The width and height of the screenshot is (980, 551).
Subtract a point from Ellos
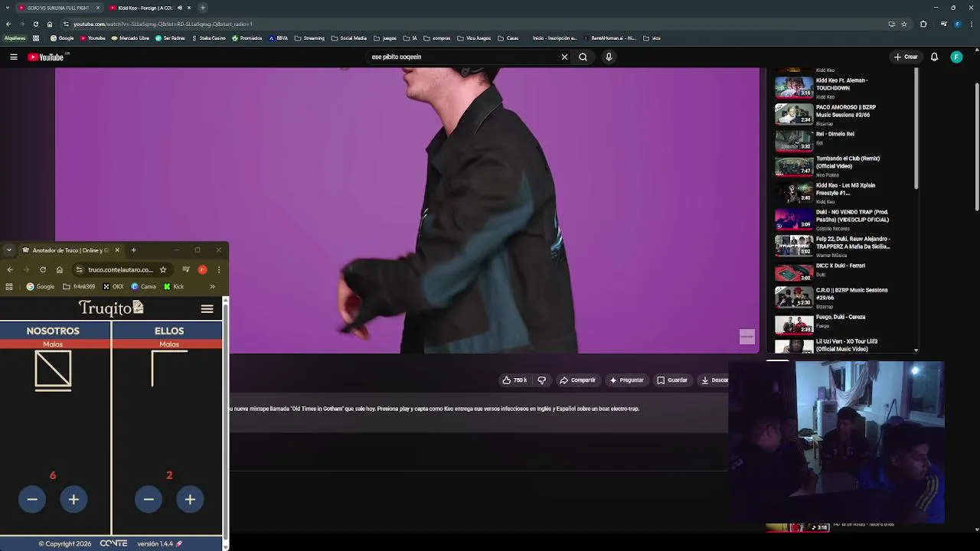tap(149, 500)
